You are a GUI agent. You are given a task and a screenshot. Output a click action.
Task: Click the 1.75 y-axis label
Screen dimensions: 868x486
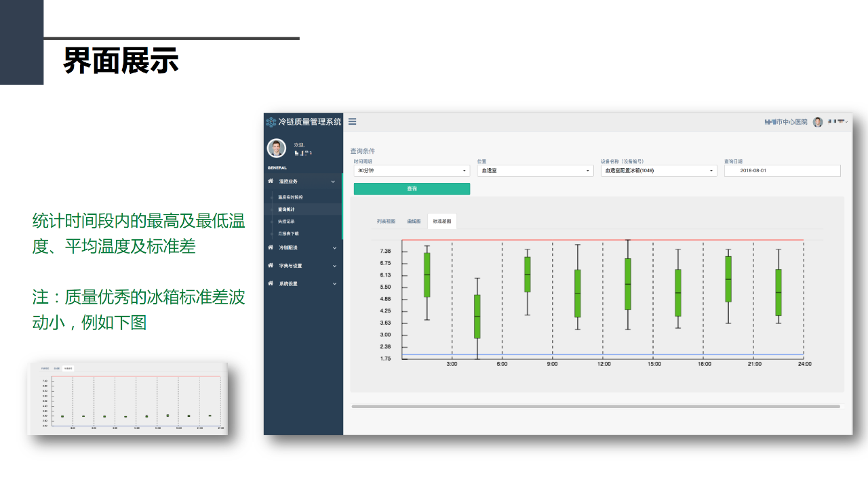385,359
